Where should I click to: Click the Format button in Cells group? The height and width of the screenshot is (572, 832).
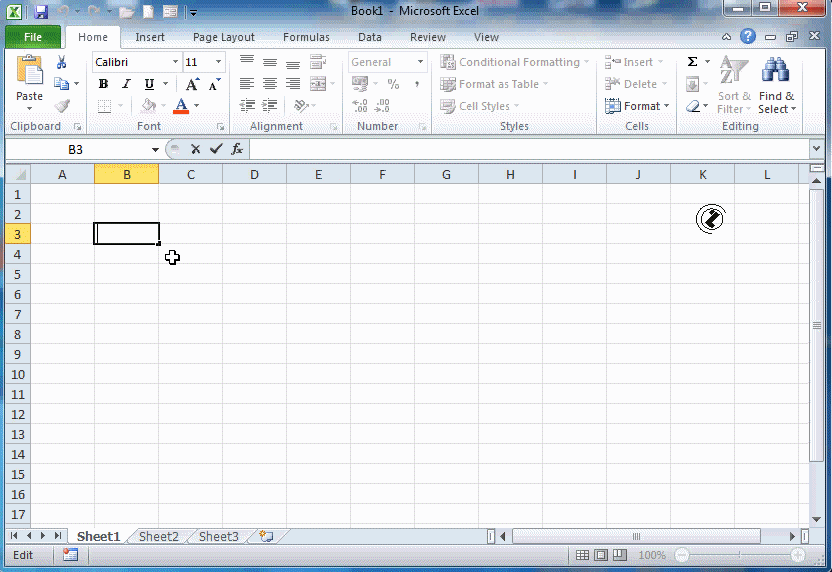[x=635, y=106]
